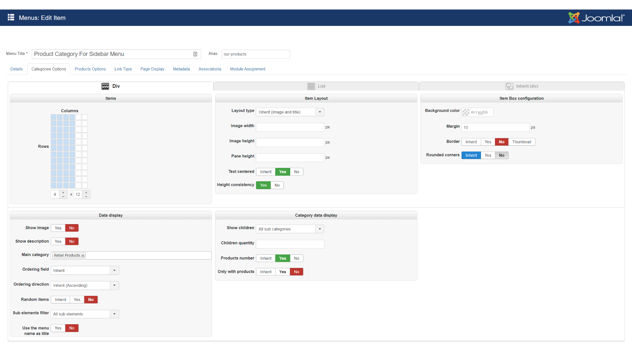Viewport: 632px width, 364px height.
Task: Increase the rows count with plus
Action: (86, 192)
